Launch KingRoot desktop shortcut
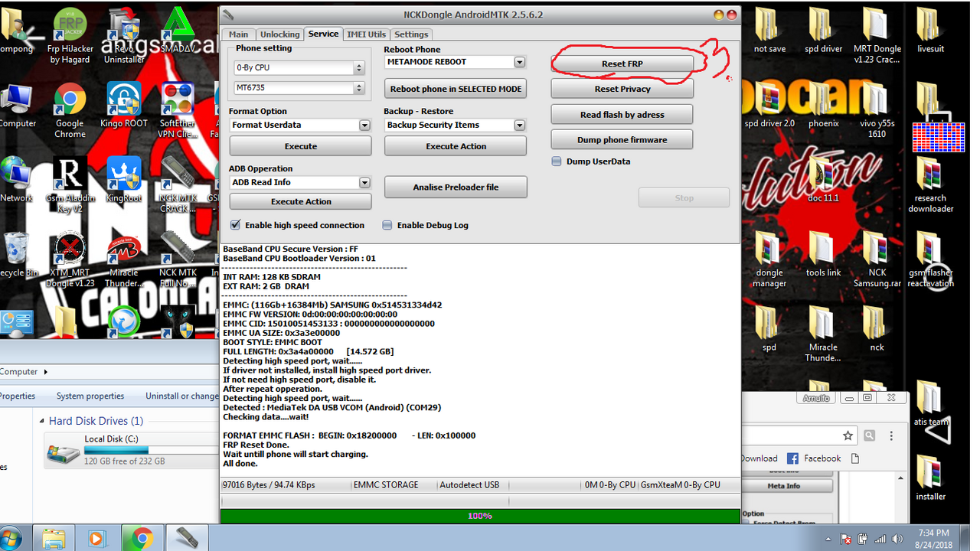Viewport: 980px width, 551px height. click(124, 180)
